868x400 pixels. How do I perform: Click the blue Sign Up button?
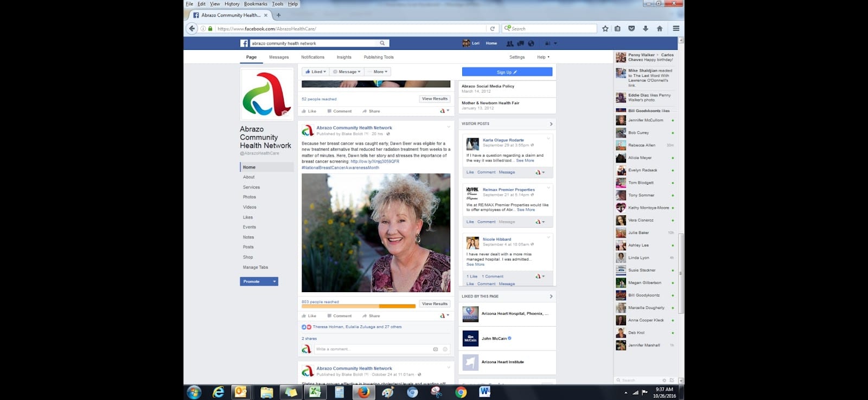(507, 72)
